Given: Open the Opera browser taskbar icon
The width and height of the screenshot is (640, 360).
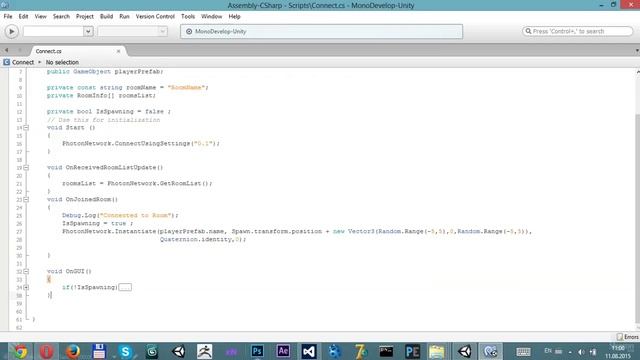Looking at the screenshot, I should (47, 351).
